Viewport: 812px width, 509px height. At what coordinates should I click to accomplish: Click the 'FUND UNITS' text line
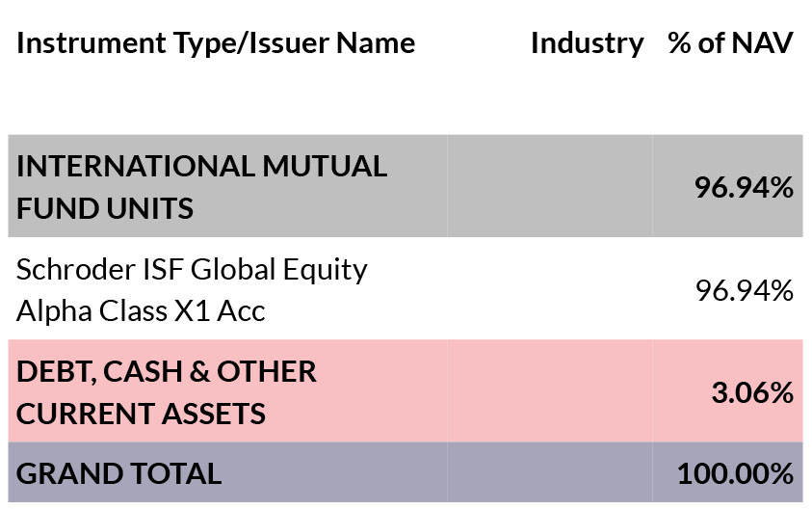(105, 208)
